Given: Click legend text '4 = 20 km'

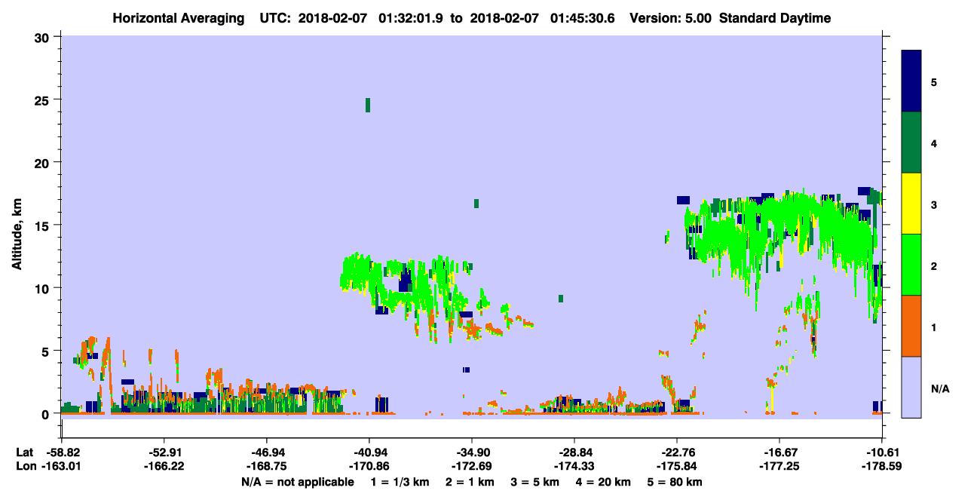Looking at the screenshot, I should coord(605,482).
